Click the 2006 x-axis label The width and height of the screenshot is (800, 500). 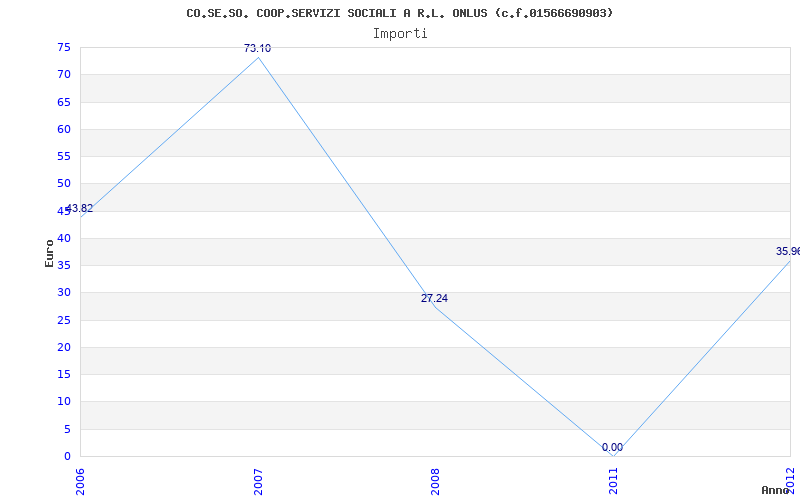click(x=81, y=481)
